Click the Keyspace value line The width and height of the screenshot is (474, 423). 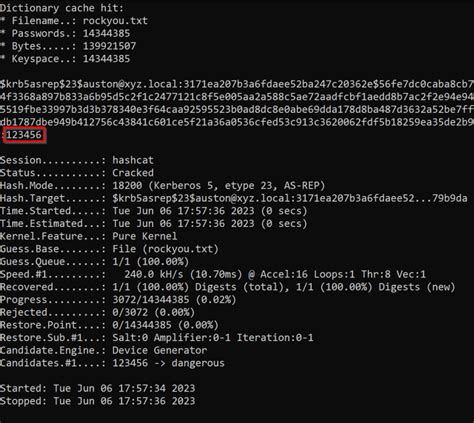point(65,59)
